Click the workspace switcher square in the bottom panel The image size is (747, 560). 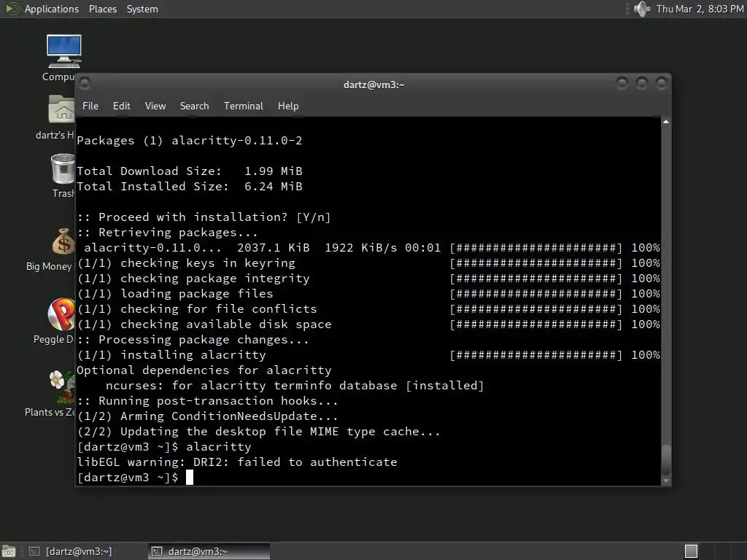point(691,551)
